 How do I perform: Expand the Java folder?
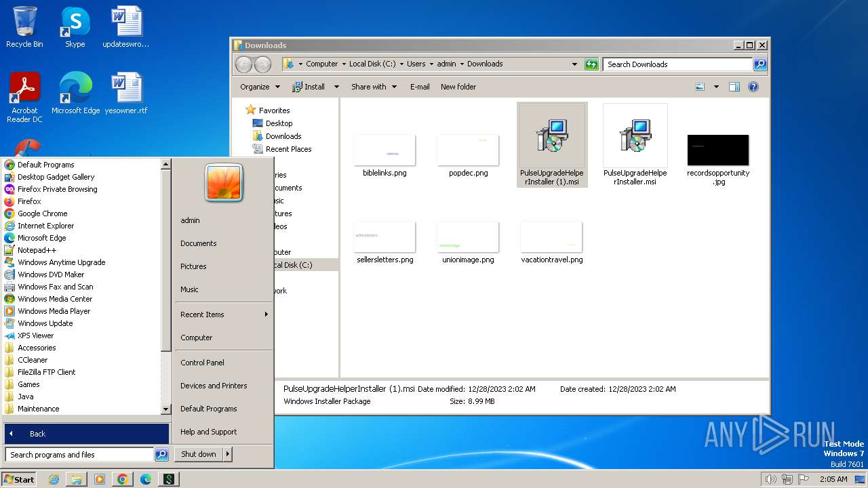[25, 396]
